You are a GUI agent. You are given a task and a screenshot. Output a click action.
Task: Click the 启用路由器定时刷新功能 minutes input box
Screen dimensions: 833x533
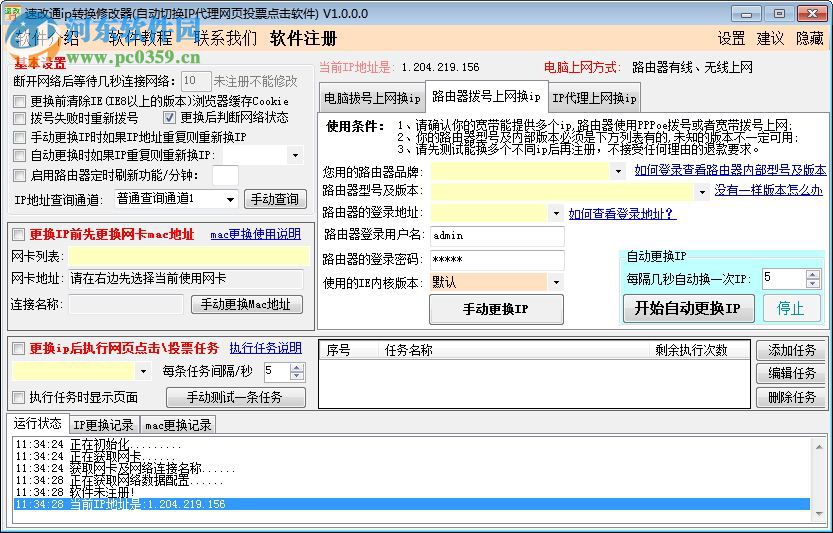225,175
